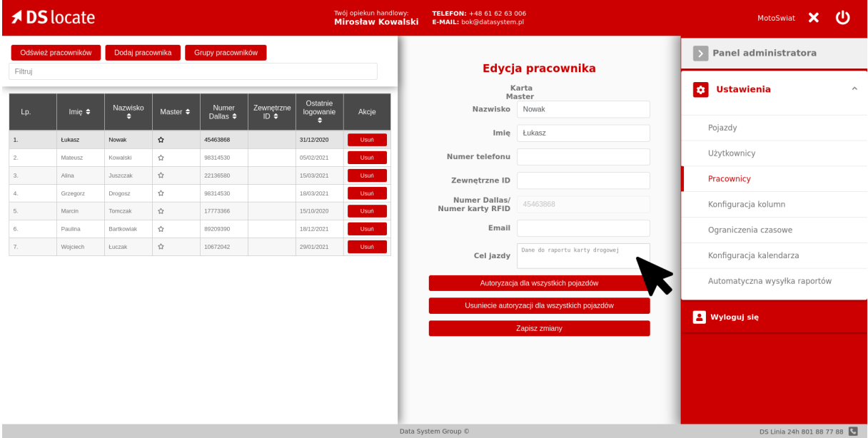The width and height of the screenshot is (868, 438).
Task: Toggle the Master star for Łukasz Nowak
Action: [161, 140]
